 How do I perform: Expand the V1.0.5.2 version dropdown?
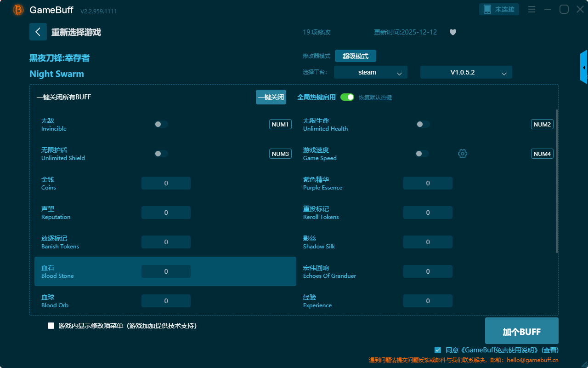[466, 72]
